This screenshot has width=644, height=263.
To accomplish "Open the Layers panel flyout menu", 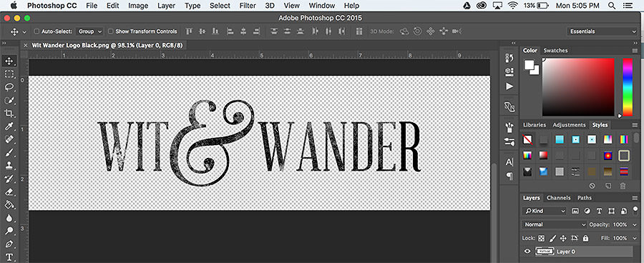I will click(x=635, y=198).
